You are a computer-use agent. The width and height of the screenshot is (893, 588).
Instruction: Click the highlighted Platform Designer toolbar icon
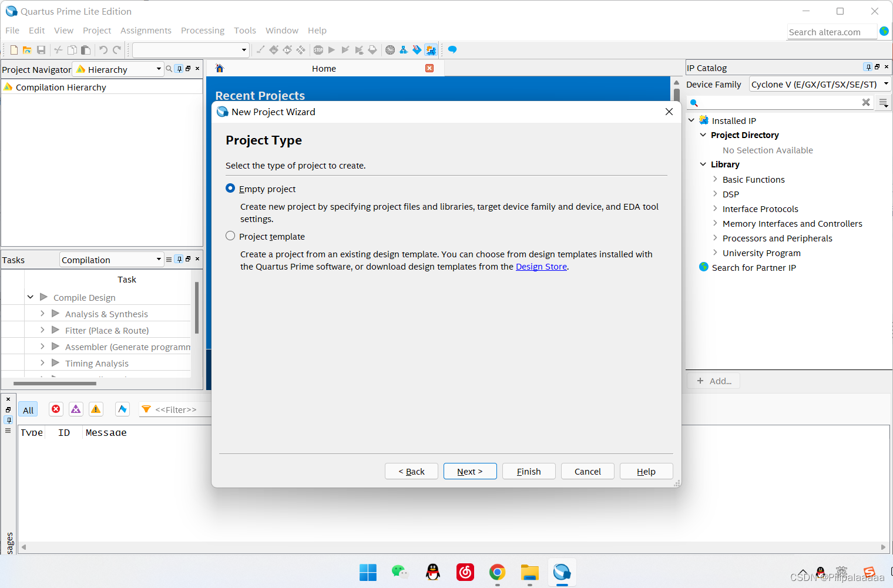431,50
